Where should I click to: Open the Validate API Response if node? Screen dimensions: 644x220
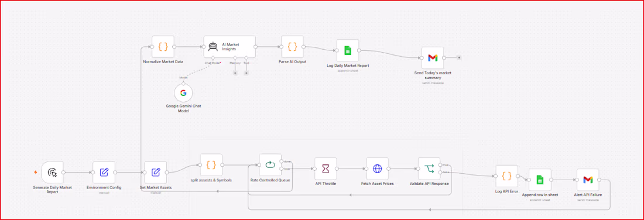tap(429, 169)
